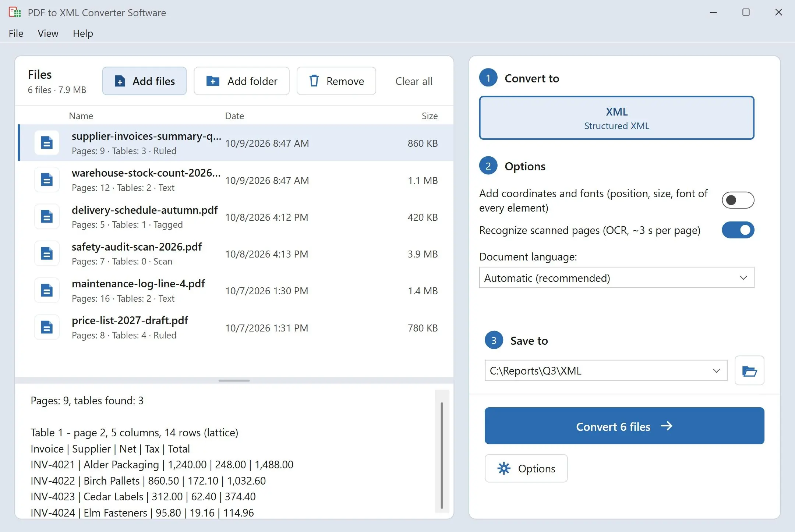Click document icon for warehouse-stock-count file

coord(47,180)
